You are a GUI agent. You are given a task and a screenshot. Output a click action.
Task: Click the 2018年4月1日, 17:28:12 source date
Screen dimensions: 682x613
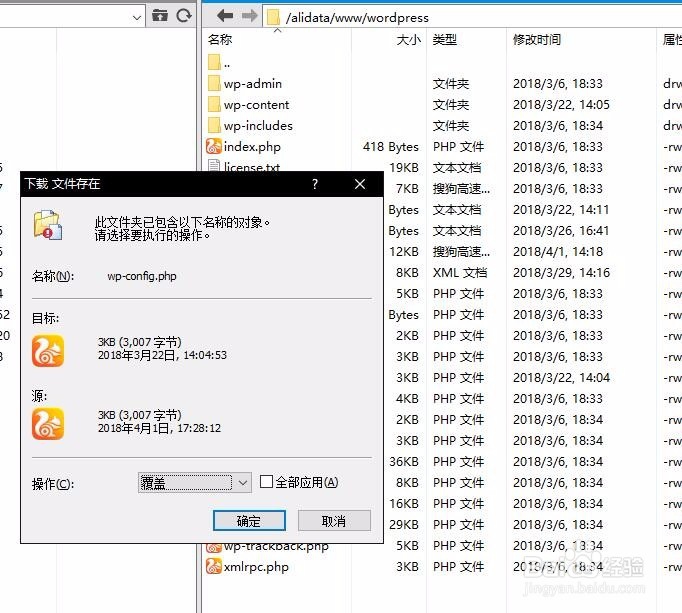(x=159, y=428)
